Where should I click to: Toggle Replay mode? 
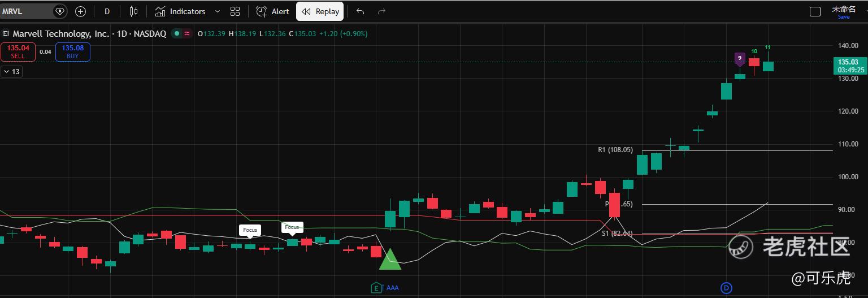tap(320, 11)
